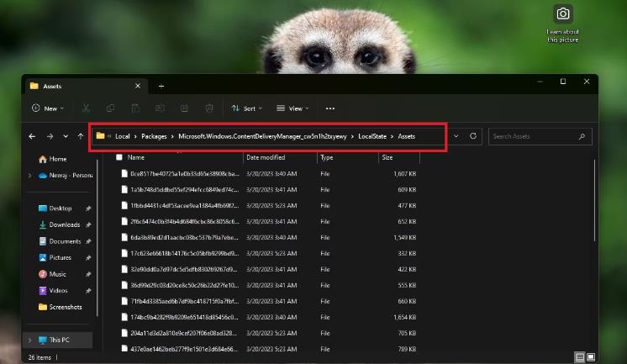Viewport: 627px width, 364px height.
Task: Expand chevron after Packages breadcrumb
Action: click(x=172, y=136)
